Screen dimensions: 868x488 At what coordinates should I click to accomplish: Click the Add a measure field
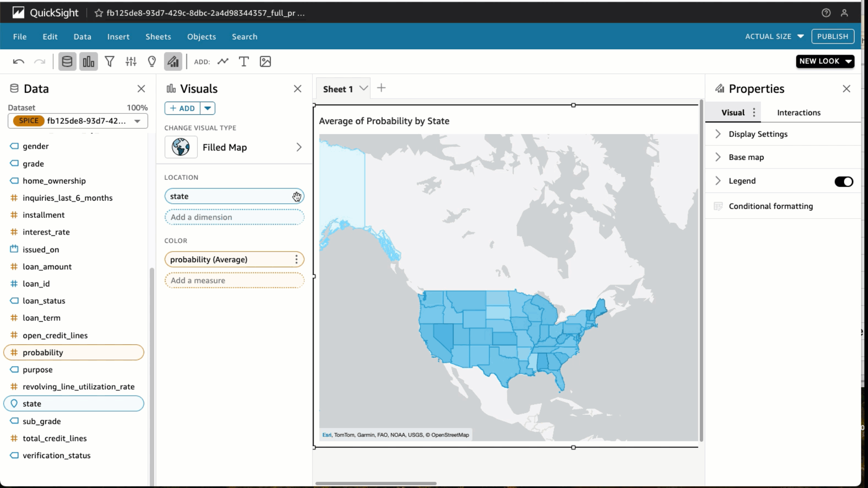tap(234, 281)
